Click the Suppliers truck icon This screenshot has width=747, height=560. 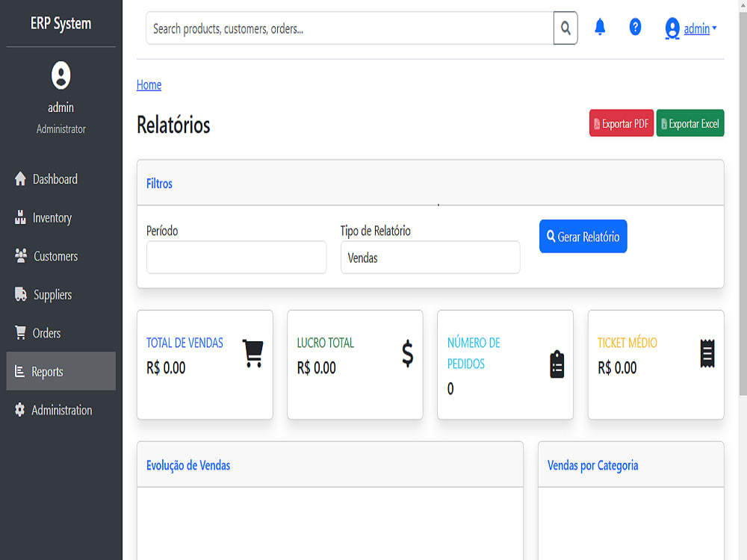(20, 294)
